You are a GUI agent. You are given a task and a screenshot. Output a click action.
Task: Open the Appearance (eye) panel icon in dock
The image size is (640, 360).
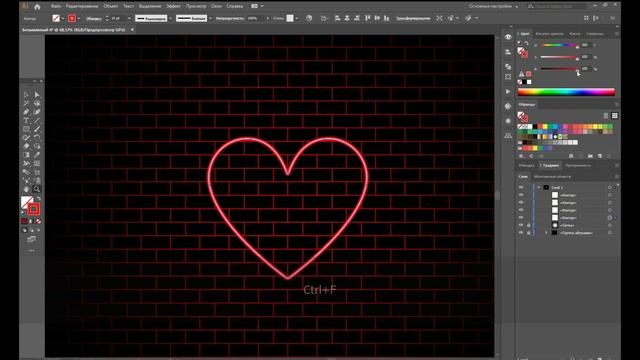[x=508, y=37]
